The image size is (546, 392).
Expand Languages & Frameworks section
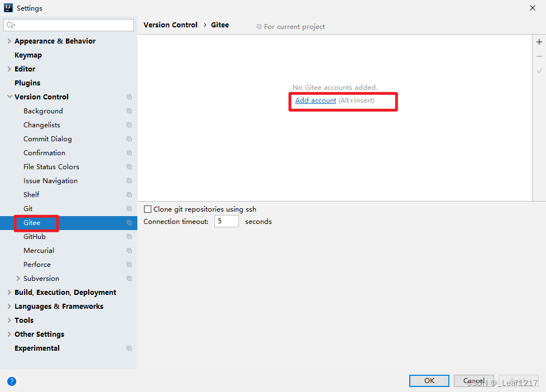pos(9,306)
